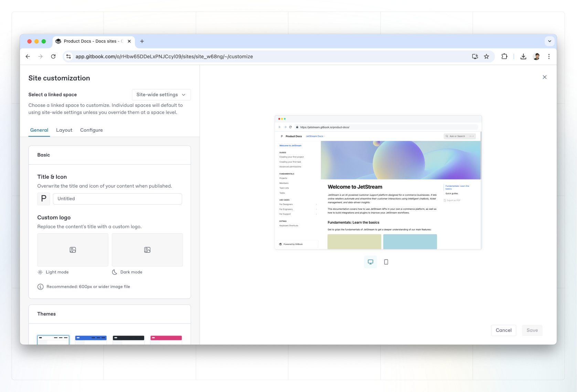
Task: Switch preview to mobile view
Action: point(386,262)
